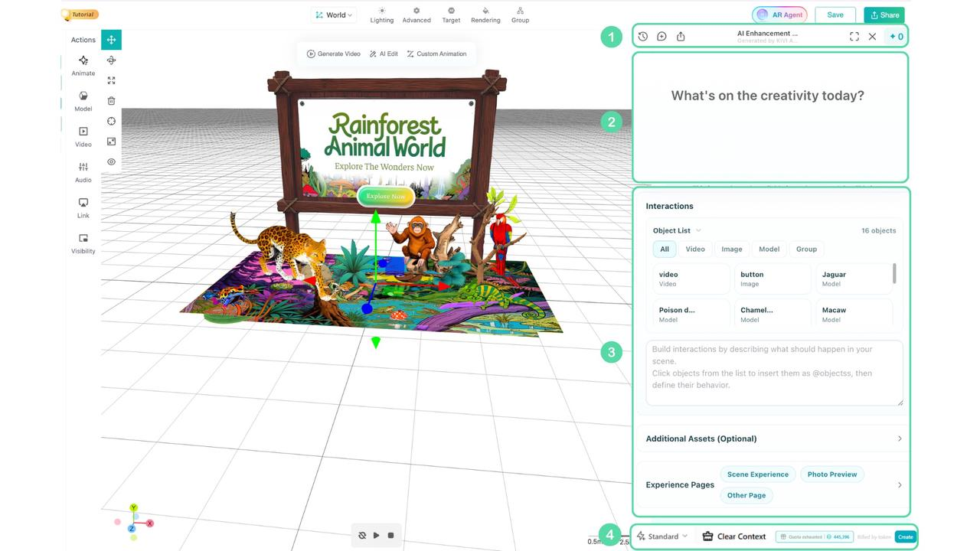This screenshot has width=980, height=551.
Task: Click the object list scrollbar
Action: 893,273
